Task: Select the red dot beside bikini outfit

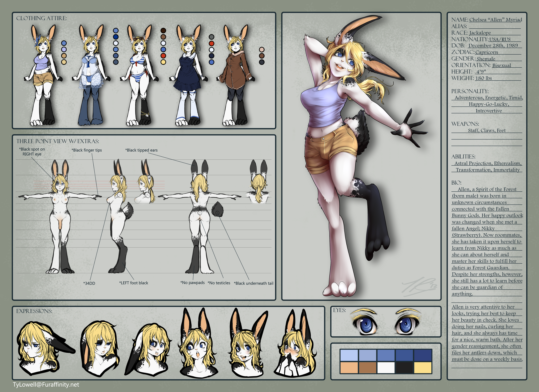Action: 163,56
